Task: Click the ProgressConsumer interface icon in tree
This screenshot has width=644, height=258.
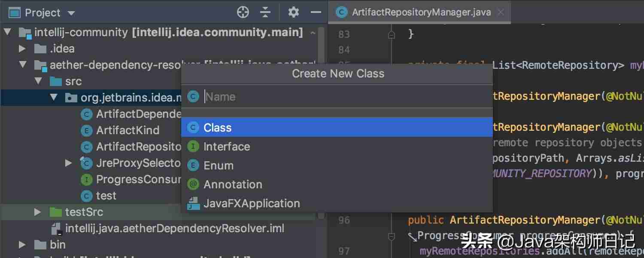Action: (x=87, y=179)
